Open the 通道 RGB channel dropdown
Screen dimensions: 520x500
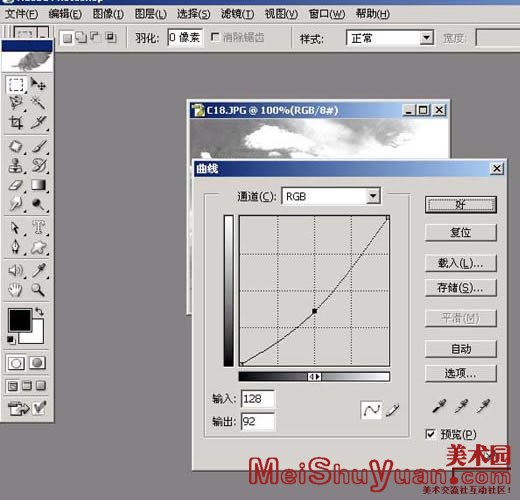(373, 196)
